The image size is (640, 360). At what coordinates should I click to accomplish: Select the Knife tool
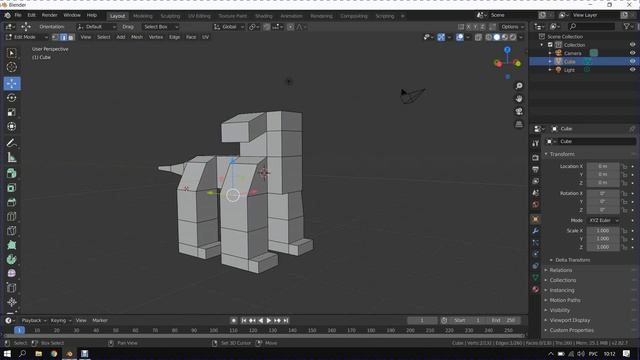tap(11, 231)
